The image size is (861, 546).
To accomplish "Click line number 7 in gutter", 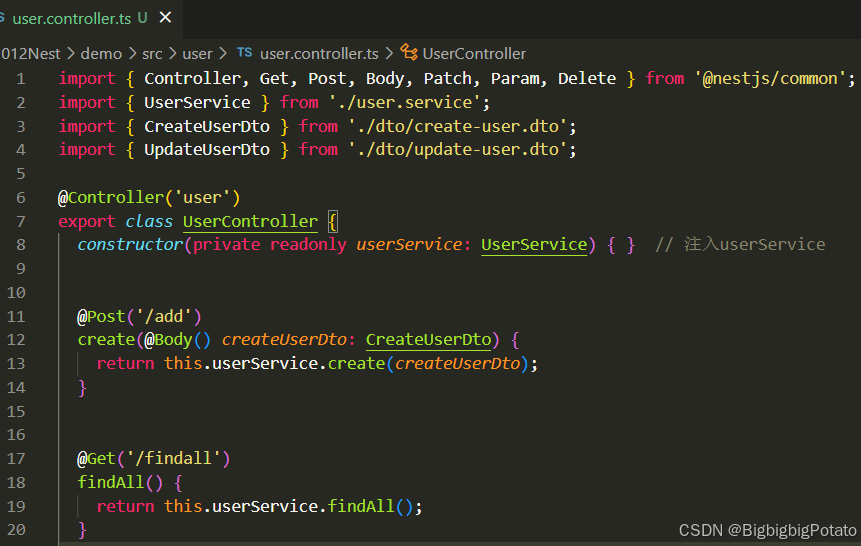I will click(21, 221).
